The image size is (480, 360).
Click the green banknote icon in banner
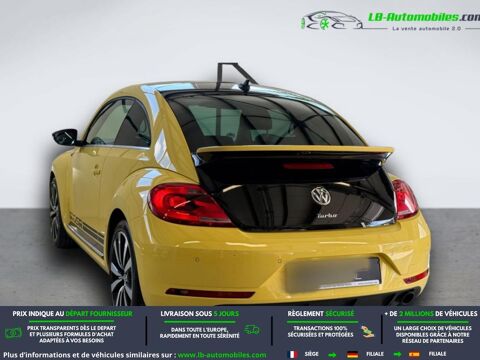click(13, 332)
